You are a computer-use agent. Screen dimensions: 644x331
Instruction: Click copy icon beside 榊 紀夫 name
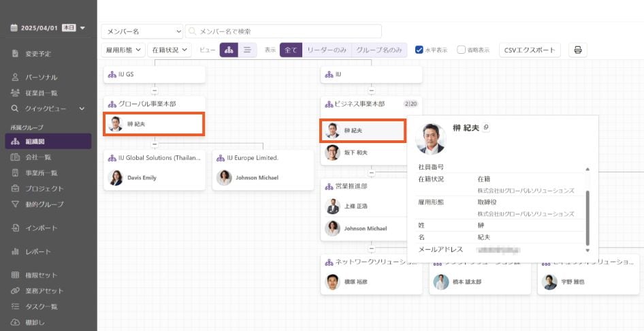pos(486,128)
